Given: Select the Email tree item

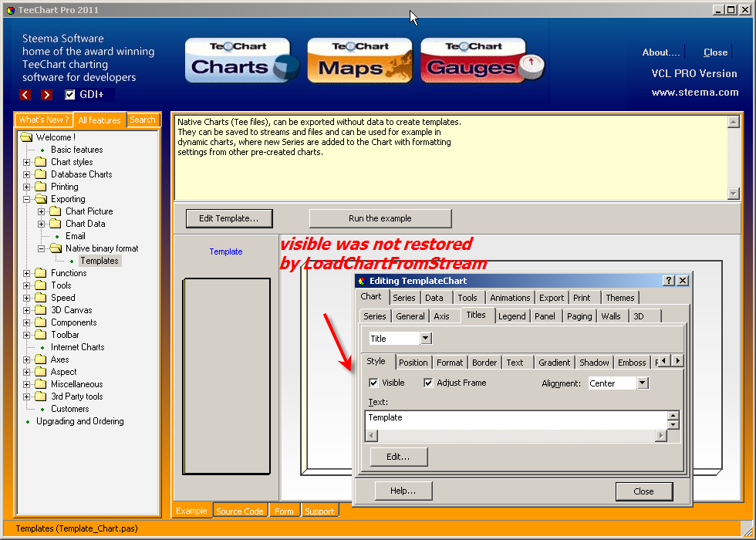Looking at the screenshot, I should 76,236.
